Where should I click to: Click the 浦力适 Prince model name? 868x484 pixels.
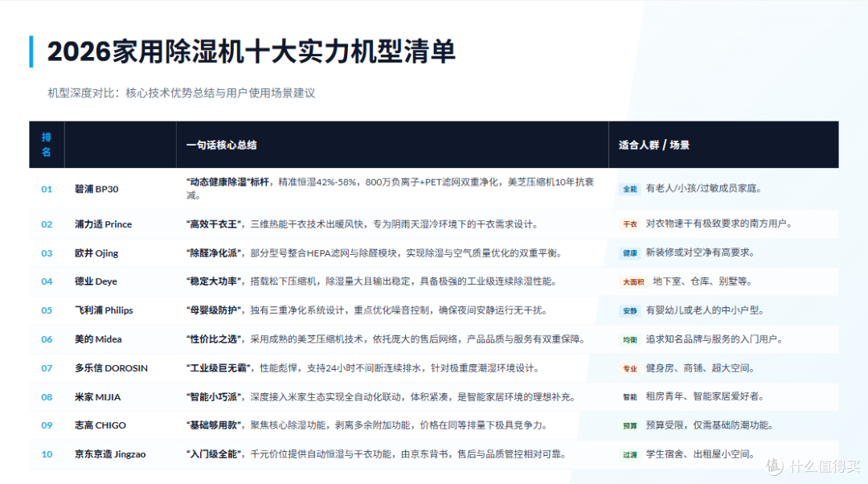103,224
